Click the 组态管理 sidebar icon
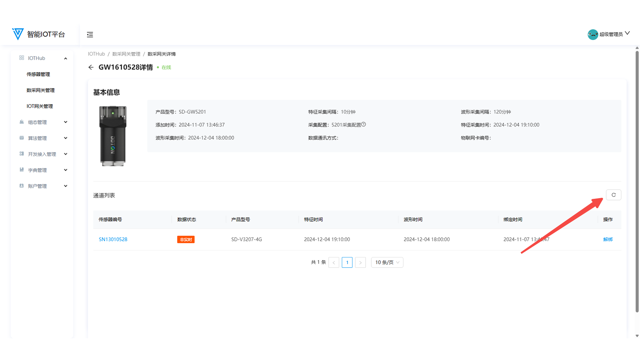 click(x=22, y=122)
